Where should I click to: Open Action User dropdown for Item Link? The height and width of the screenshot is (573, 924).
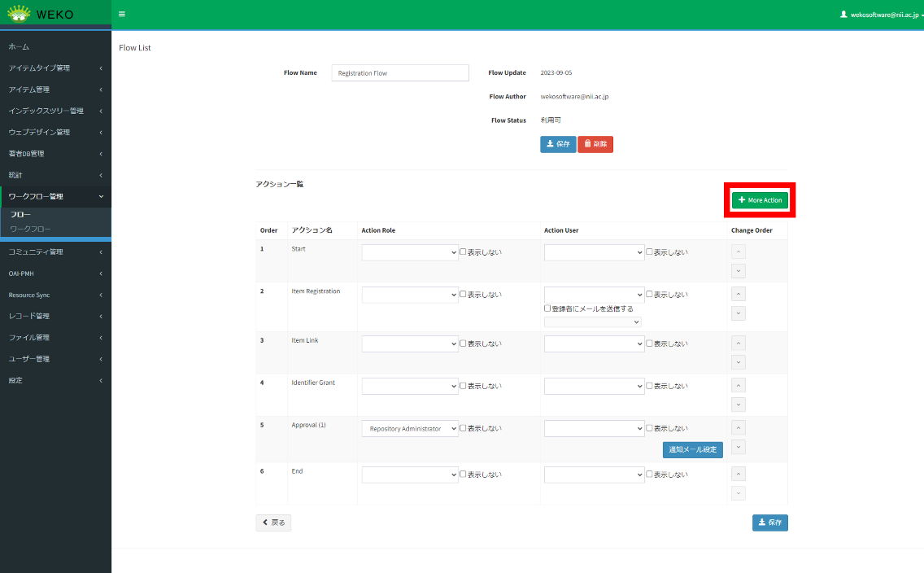pyautogui.click(x=594, y=344)
